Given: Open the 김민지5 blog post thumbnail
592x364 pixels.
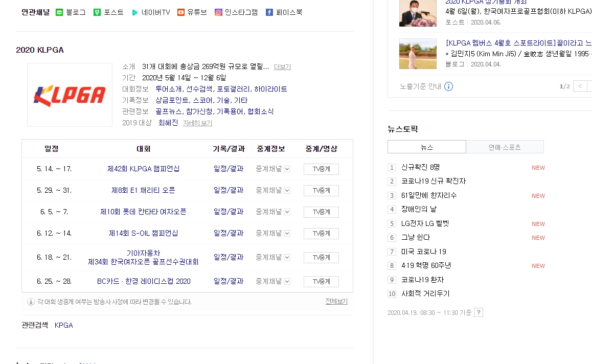Looking at the screenshot, I should [x=418, y=54].
